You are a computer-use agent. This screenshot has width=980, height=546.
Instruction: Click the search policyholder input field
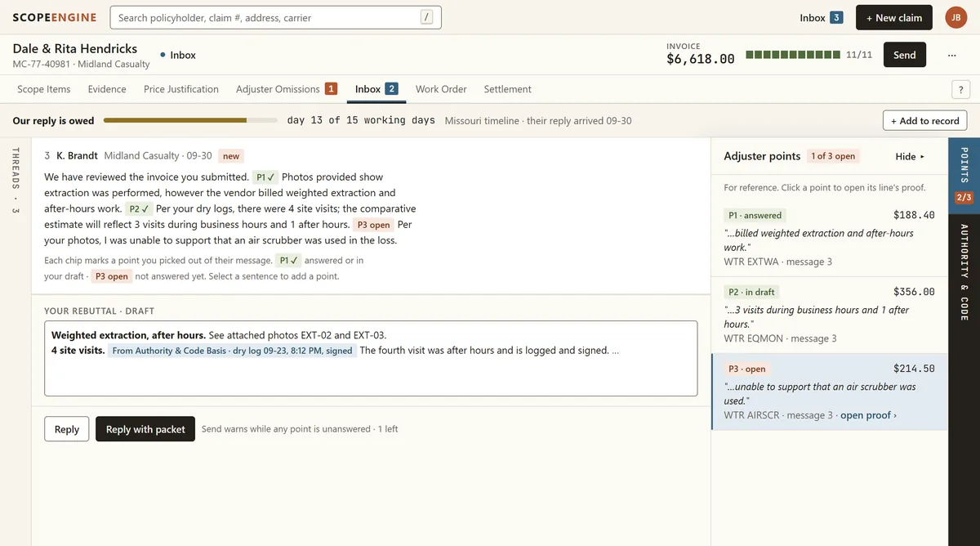(x=275, y=17)
